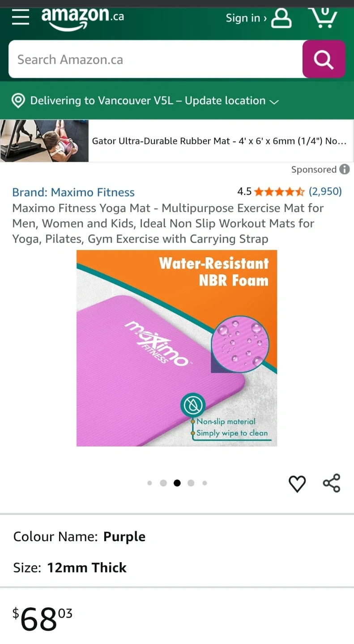The width and height of the screenshot is (354, 644).
Task: Open the 2,950 customer reviews link
Action: pos(325,191)
